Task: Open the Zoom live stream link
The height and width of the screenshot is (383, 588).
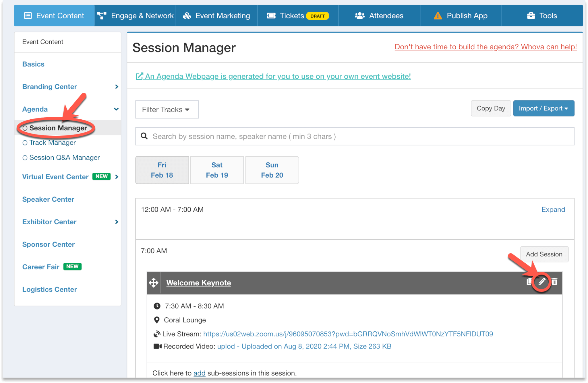Action: 348,334
